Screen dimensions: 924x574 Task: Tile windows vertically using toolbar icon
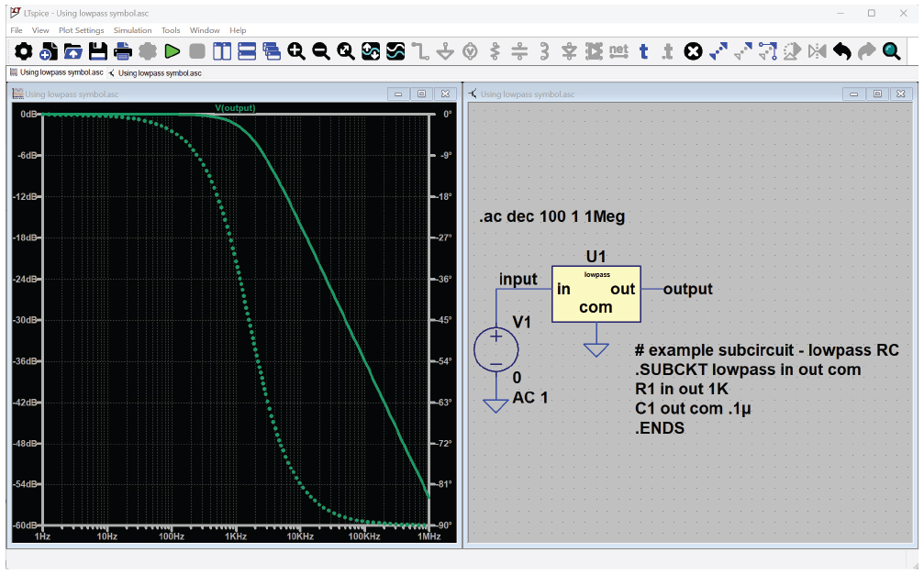pyautogui.click(x=222, y=51)
